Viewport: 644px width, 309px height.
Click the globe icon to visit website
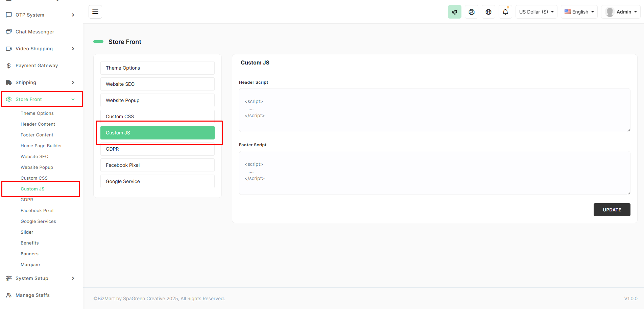coord(488,11)
